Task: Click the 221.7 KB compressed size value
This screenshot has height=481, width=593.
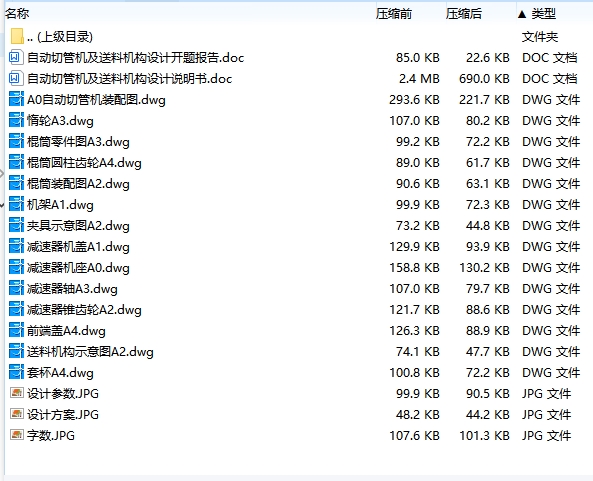Action: [484, 100]
